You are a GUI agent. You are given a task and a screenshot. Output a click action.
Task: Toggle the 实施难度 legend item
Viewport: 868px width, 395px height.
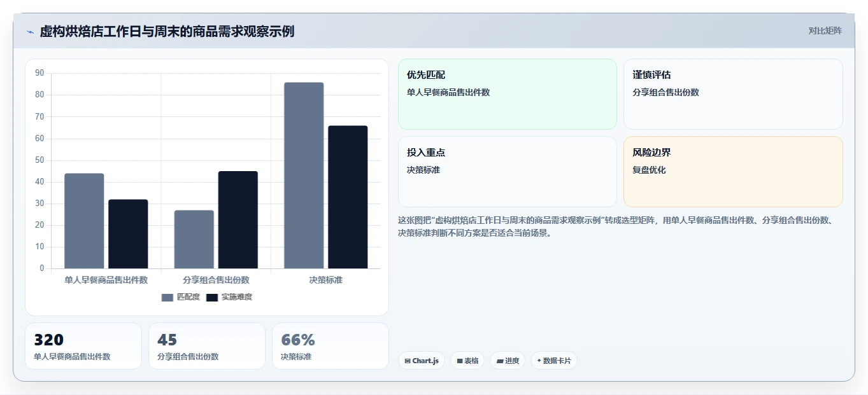(x=229, y=297)
